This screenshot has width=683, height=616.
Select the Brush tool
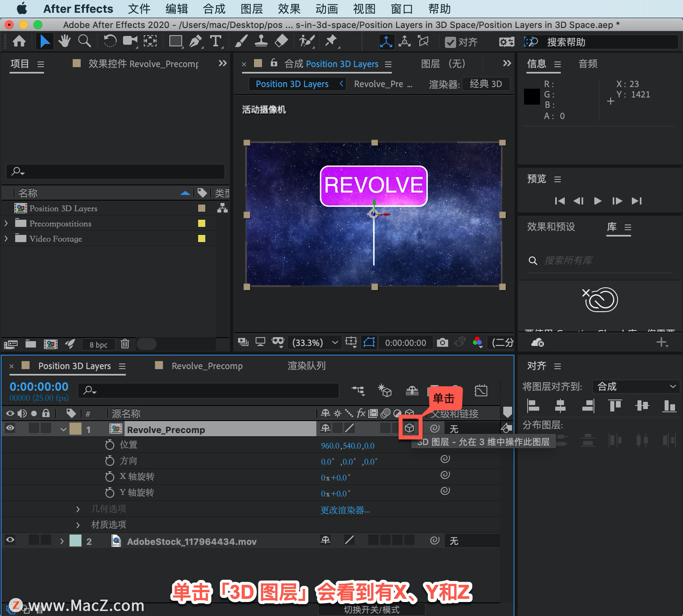pos(241,41)
